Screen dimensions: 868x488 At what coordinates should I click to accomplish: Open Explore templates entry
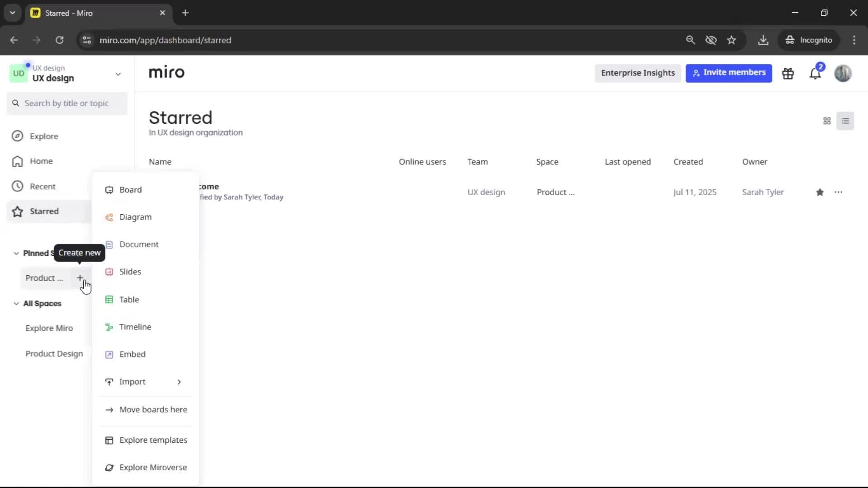pos(145,440)
